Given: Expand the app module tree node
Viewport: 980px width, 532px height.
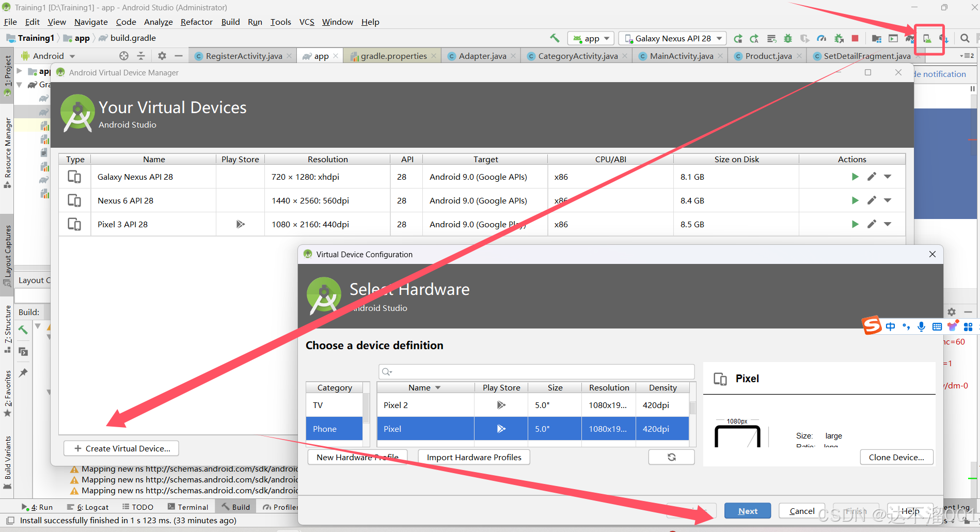Looking at the screenshot, I should tap(20, 71).
